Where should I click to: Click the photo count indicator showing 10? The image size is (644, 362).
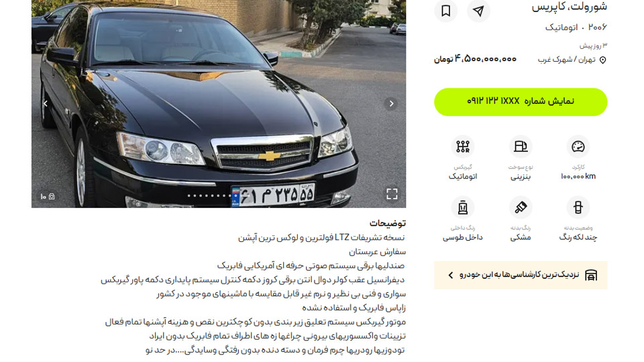(47, 196)
